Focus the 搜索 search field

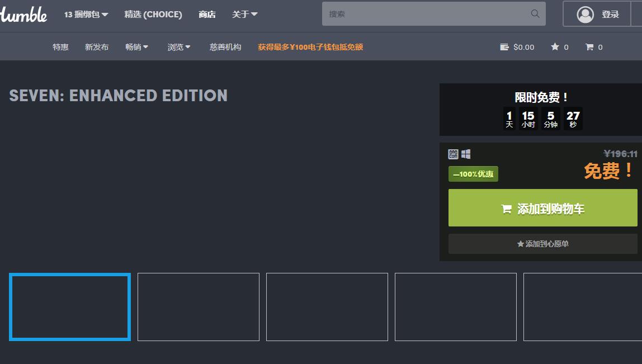point(433,14)
